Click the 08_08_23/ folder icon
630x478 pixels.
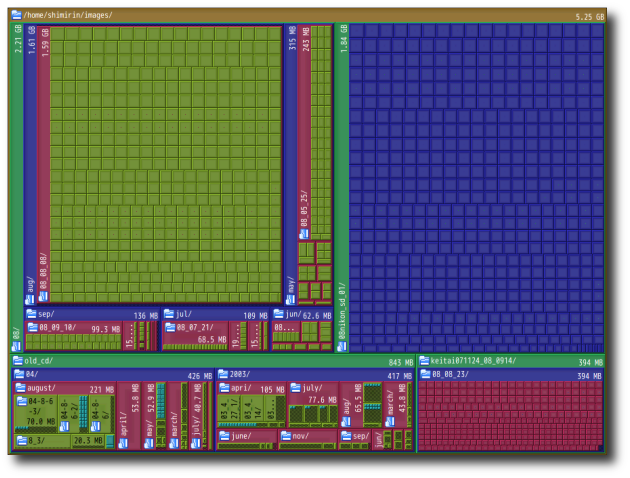click(x=426, y=375)
